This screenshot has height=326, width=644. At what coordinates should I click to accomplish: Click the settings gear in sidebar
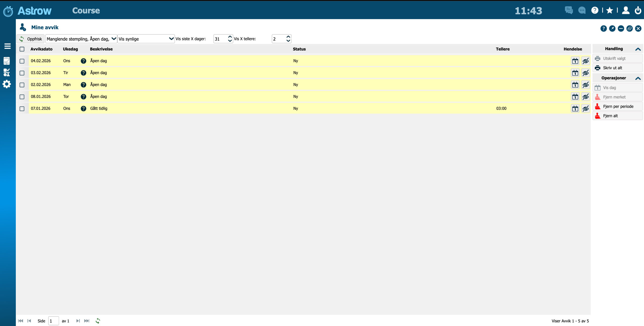coord(7,84)
